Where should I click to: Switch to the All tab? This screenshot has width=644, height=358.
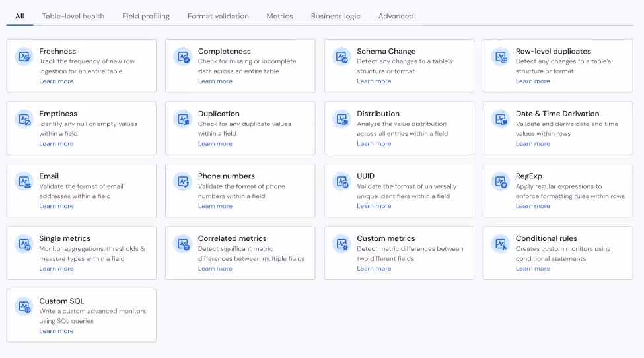point(20,16)
